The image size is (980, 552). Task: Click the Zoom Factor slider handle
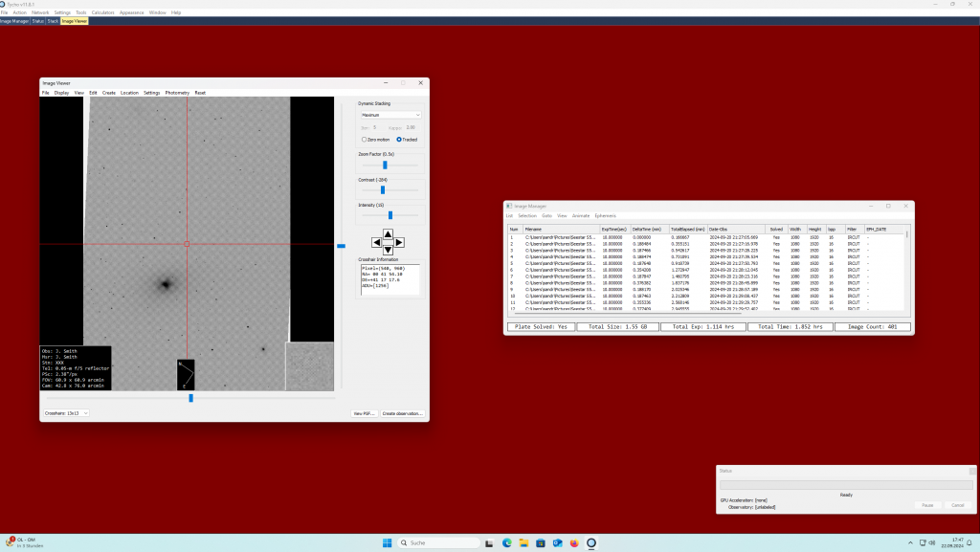point(385,165)
